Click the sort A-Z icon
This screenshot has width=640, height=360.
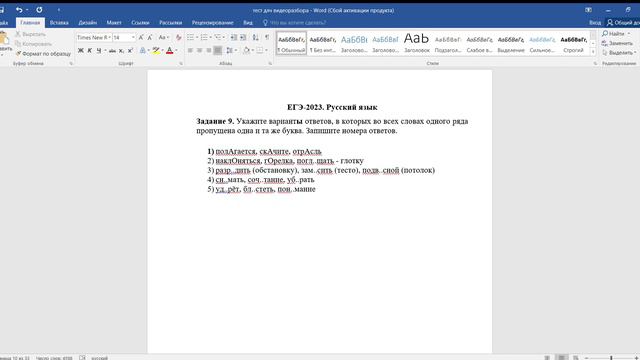[x=256, y=38]
